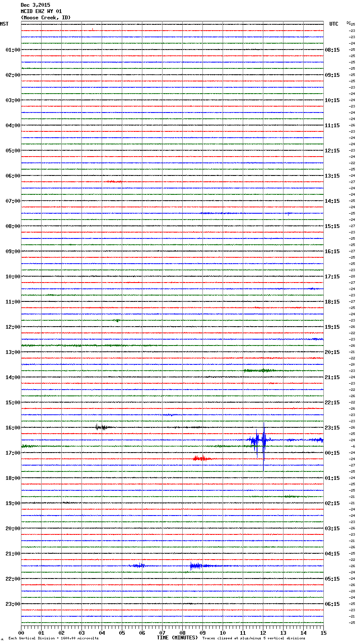Select the '22:15' UTC time label
The height and width of the screenshot is (644, 357).
pos(332,403)
